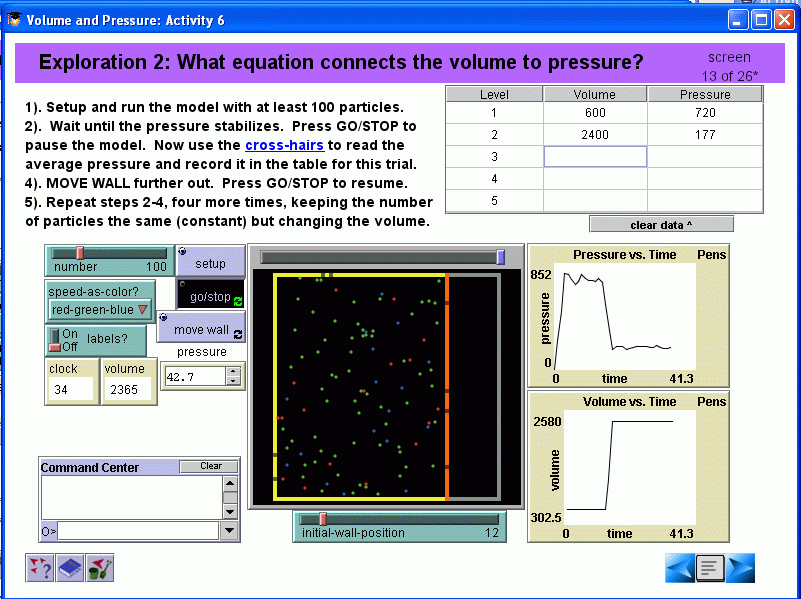Click the Pens label on Pressure plot
The image size is (801, 599).
click(x=711, y=255)
